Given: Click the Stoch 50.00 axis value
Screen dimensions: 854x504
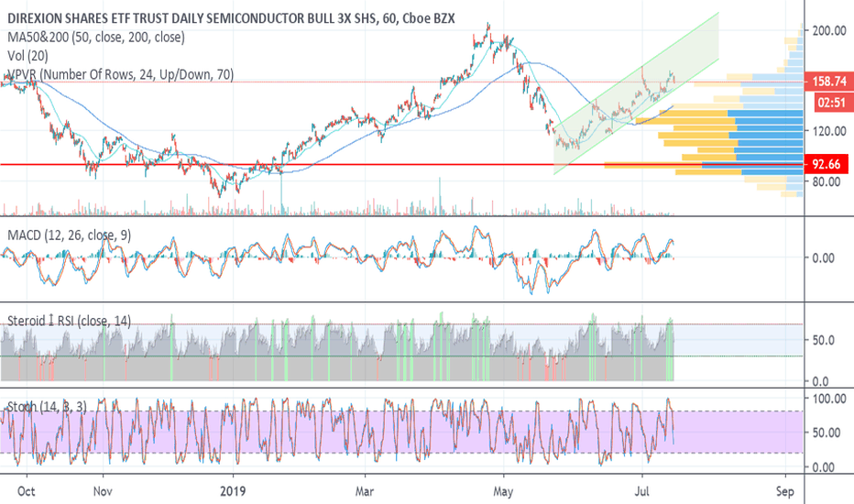Looking at the screenshot, I should (x=827, y=433).
